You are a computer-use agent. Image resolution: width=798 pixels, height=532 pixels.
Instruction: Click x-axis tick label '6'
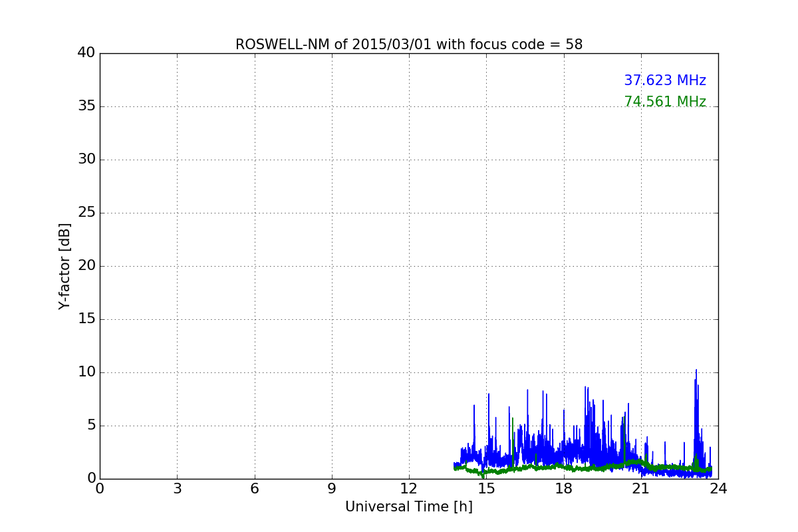click(254, 489)
